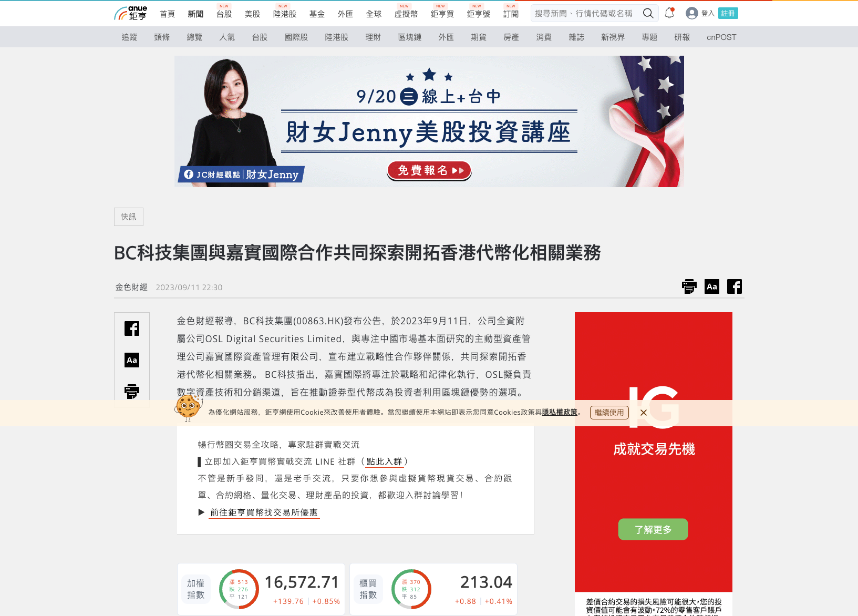Open the 鉅亨號 menu item
Image resolution: width=858 pixels, height=616 pixels.
pyautogui.click(x=479, y=14)
